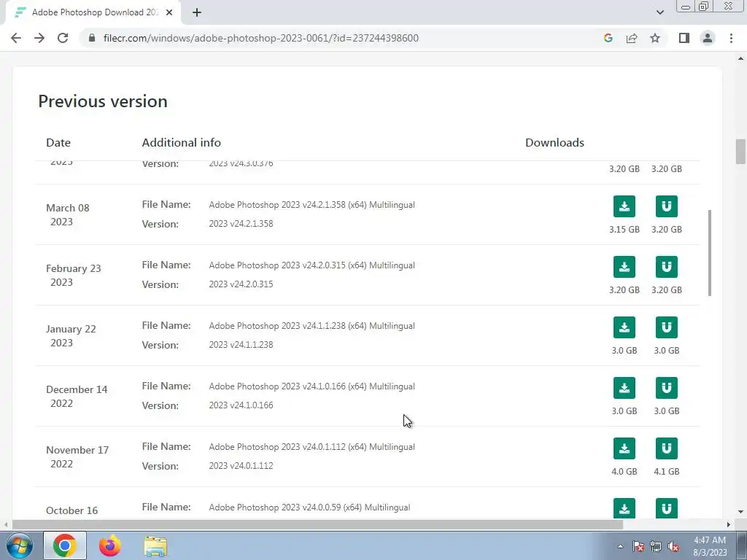Show hidden system tray icons
Image resolution: width=747 pixels, height=560 pixels.
620,546
